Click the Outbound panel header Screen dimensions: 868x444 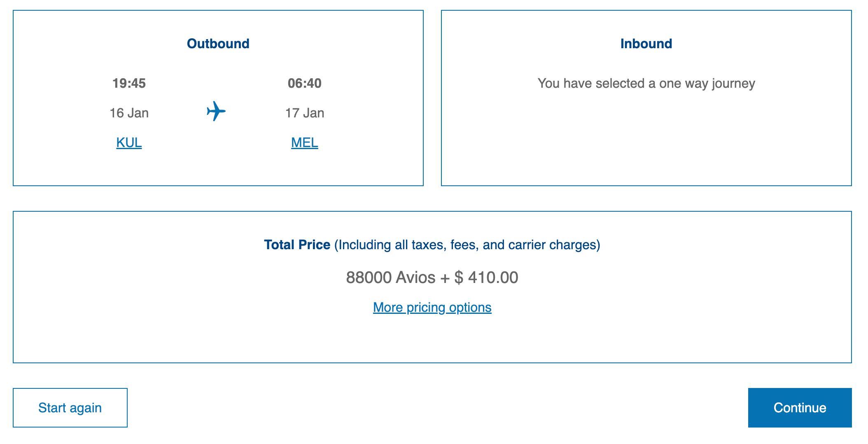[x=218, y=43]
